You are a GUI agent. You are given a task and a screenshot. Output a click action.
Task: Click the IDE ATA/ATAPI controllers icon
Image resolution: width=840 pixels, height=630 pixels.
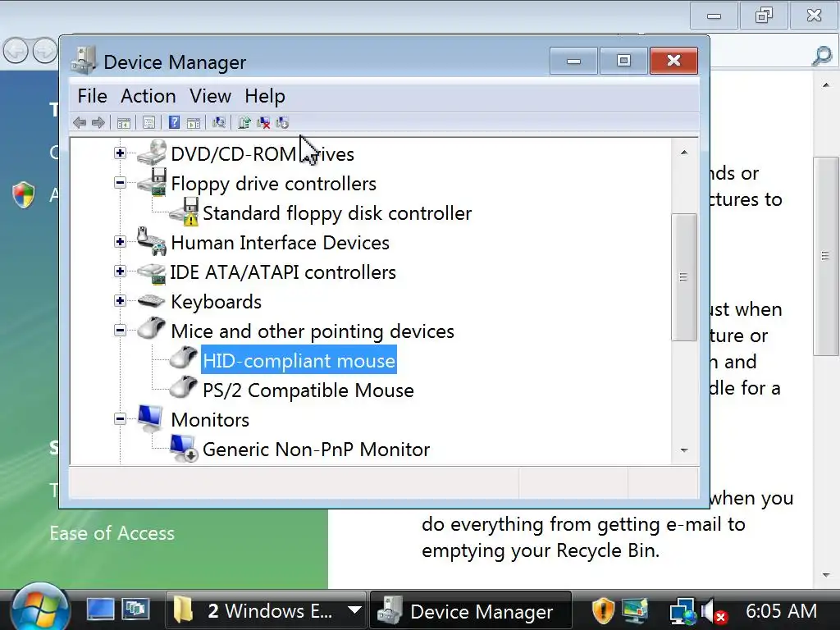click(152, 272)
